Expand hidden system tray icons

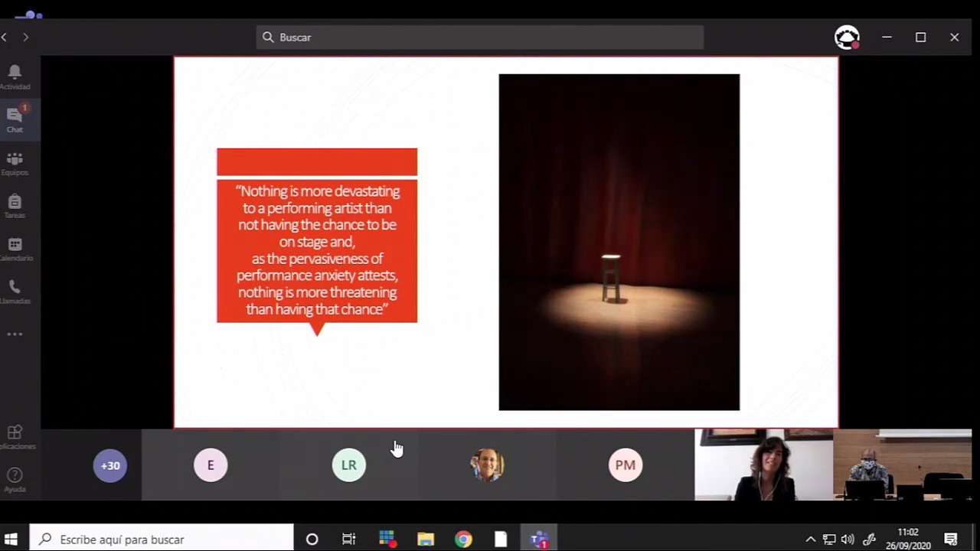click(810, 540)
